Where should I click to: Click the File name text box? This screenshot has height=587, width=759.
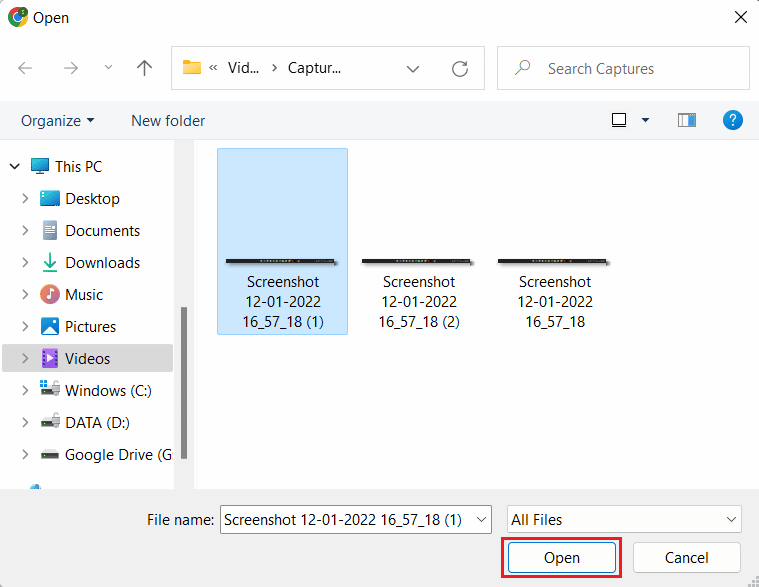(346, 519)
